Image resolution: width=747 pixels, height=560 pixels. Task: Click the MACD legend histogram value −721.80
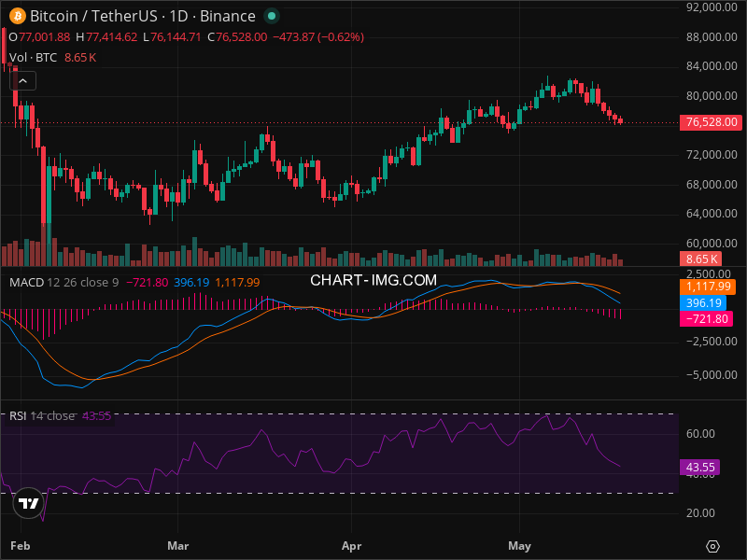(147, 283)
